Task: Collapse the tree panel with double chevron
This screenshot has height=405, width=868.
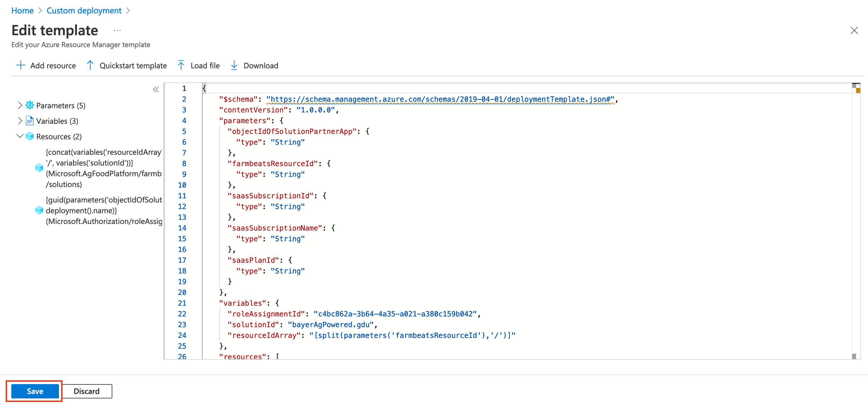Action: [x=156, y=89]
